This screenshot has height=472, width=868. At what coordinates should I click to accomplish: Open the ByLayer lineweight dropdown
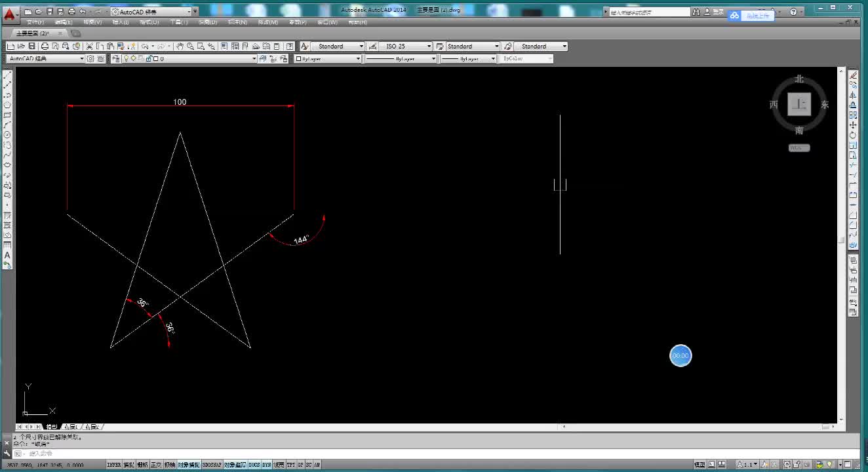point(468,58)
